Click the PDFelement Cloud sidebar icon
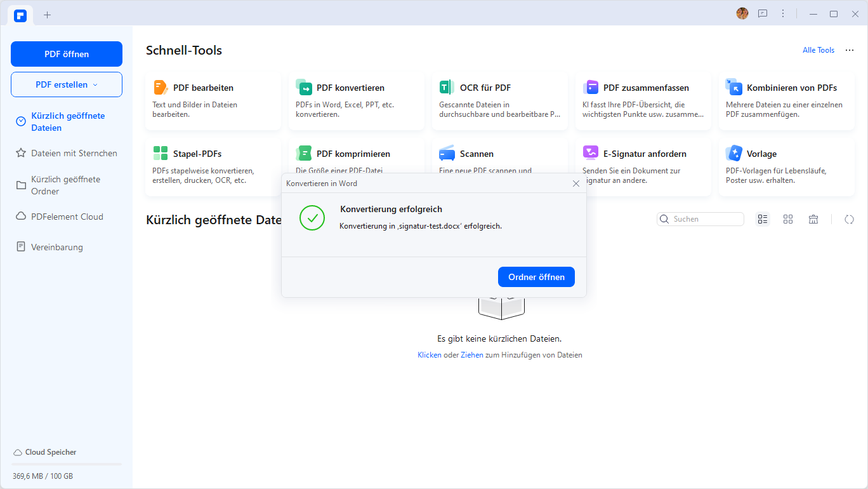868x489 pixels. tap(21, 216)
